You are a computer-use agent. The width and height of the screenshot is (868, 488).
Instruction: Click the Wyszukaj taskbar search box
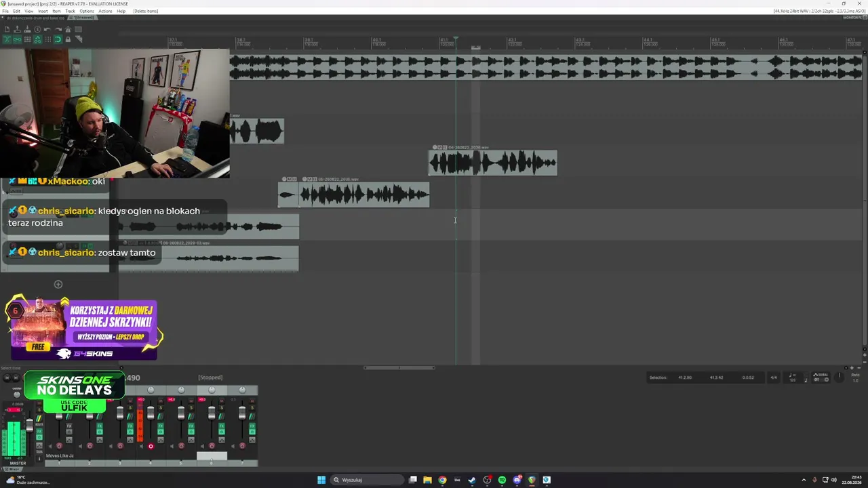(x=367, y=480)
